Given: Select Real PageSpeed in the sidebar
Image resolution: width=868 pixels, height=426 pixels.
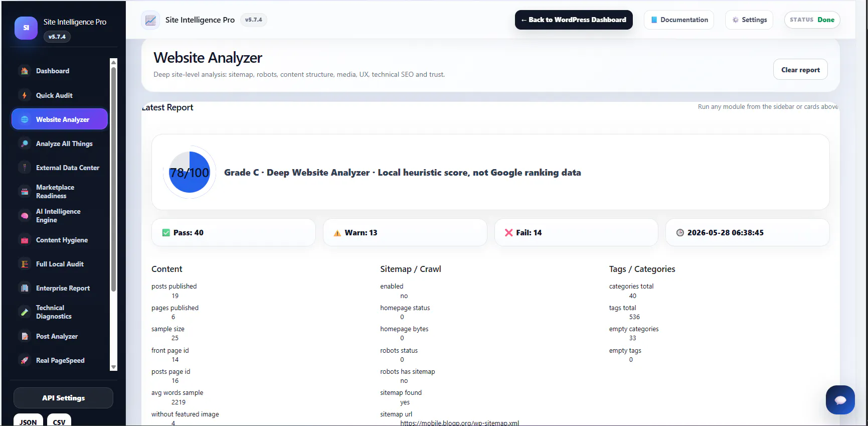Looking at the screenshot, I should (x=60, y=360).
